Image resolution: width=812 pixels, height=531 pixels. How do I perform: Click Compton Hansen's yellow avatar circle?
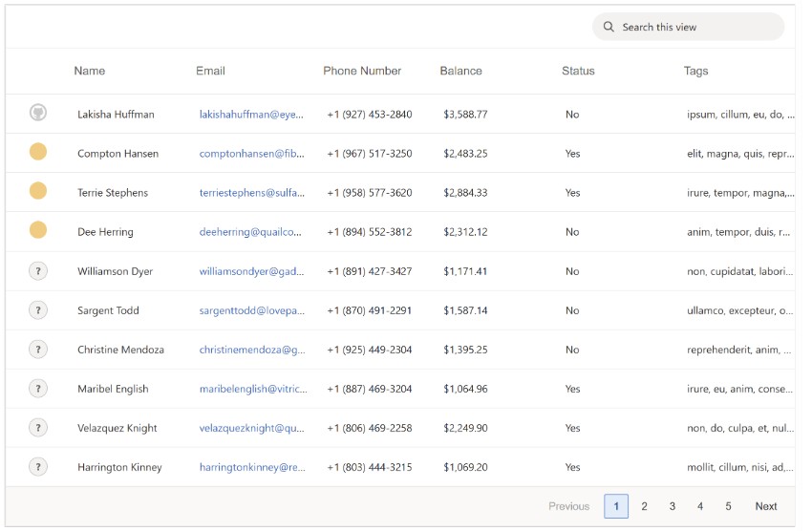[38, 152]
